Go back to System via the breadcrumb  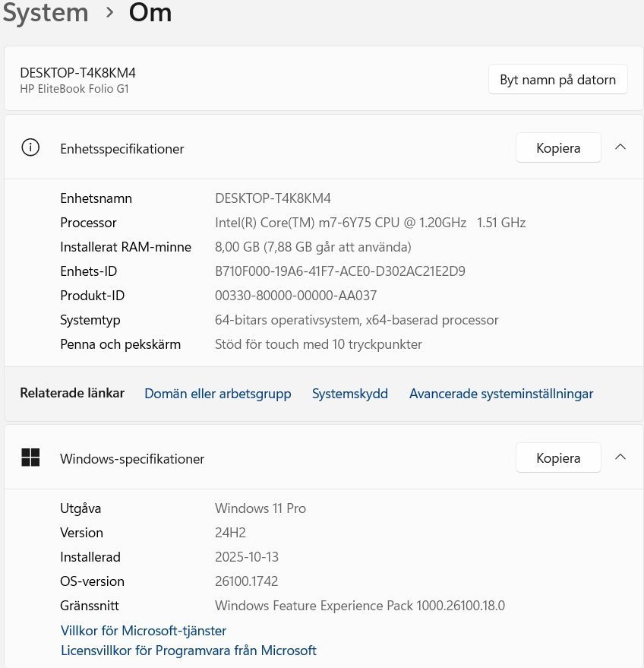click(46, 13)
